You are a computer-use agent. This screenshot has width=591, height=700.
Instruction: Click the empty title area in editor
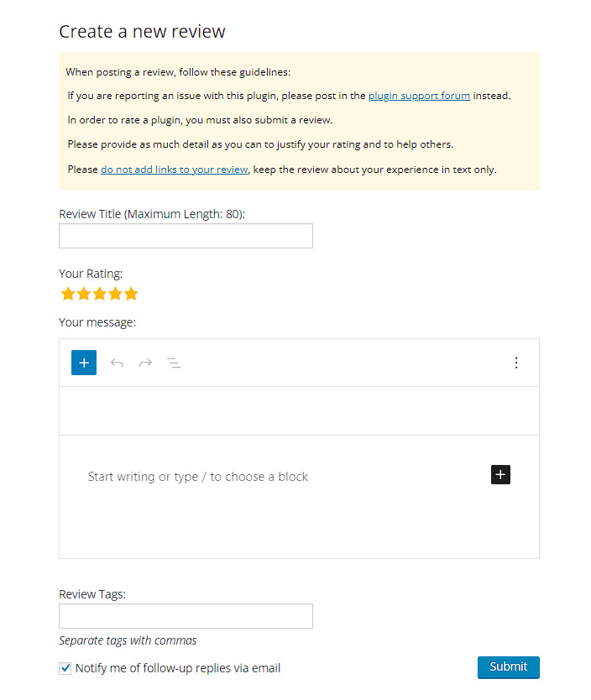pyautogui.click(x=299, y=411)
